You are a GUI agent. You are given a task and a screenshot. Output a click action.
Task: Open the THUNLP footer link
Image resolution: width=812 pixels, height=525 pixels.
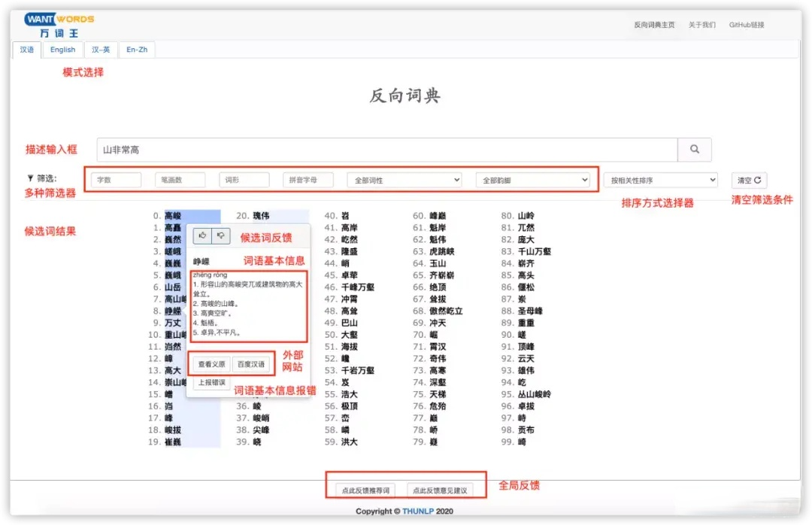tap(418, 511)
